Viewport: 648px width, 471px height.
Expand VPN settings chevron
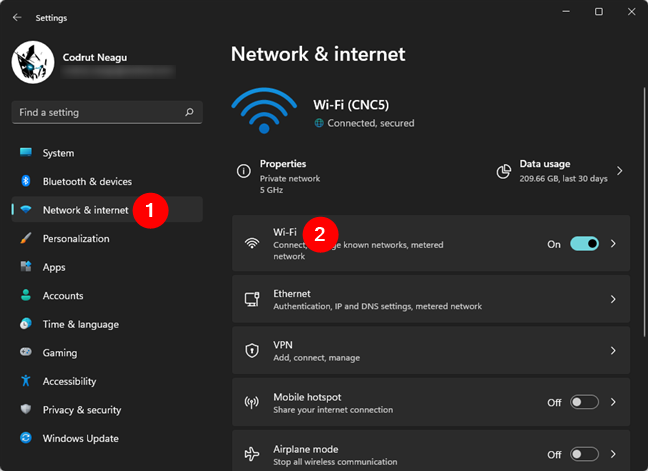(x=613, y=351)
